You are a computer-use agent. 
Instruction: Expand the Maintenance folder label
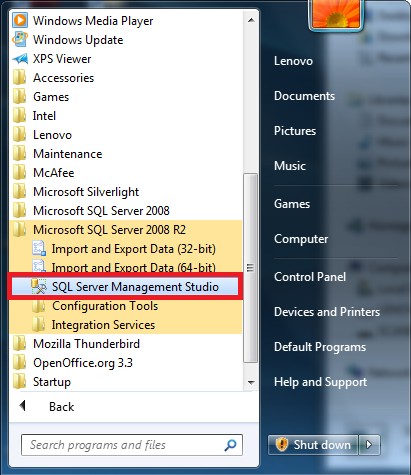[68, 154]
